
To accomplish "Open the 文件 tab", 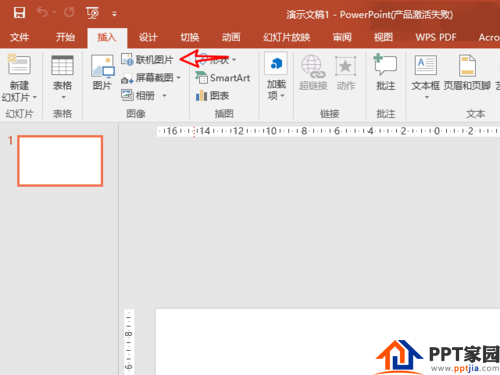I will (x=19, y=37).
